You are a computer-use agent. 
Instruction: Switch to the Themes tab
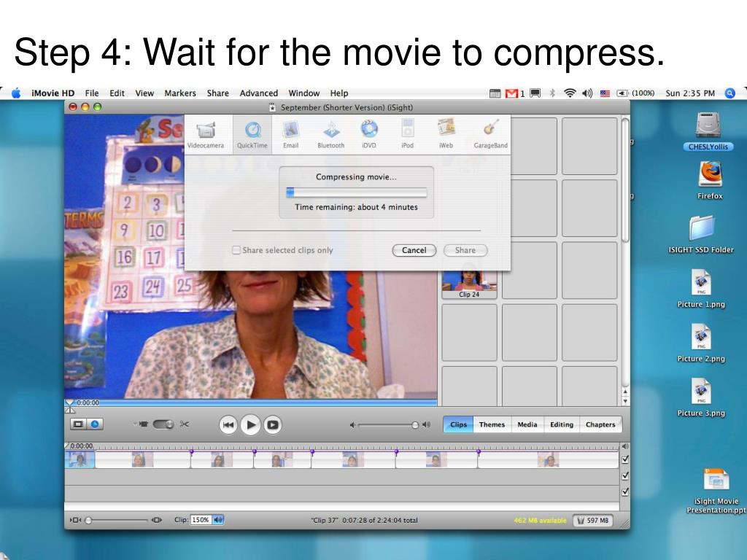pyautogui.click(x=492, y=424)
